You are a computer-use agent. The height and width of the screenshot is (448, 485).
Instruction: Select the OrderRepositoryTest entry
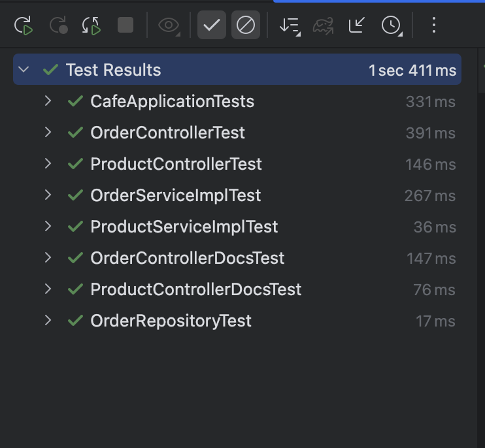point(171,321)
